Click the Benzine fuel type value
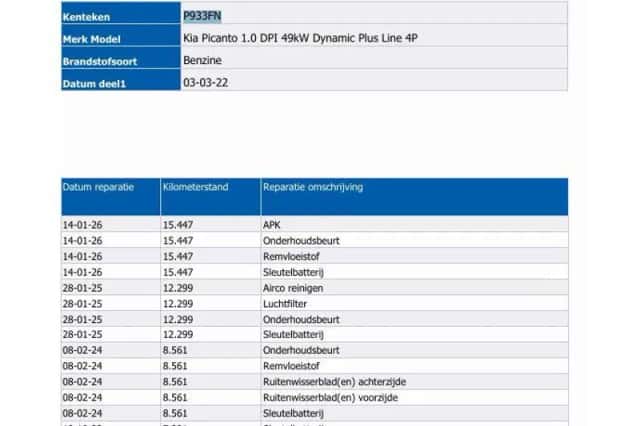The image size is (640, 426). 202,60
